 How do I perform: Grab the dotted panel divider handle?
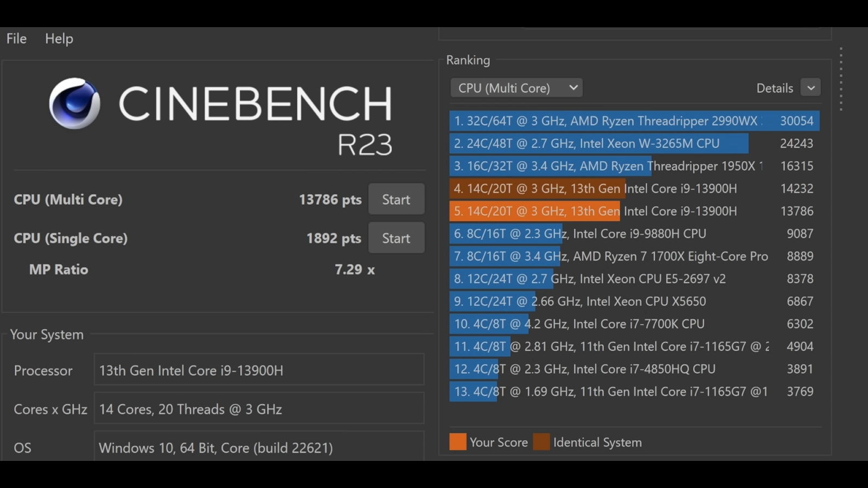click(841, 79)
